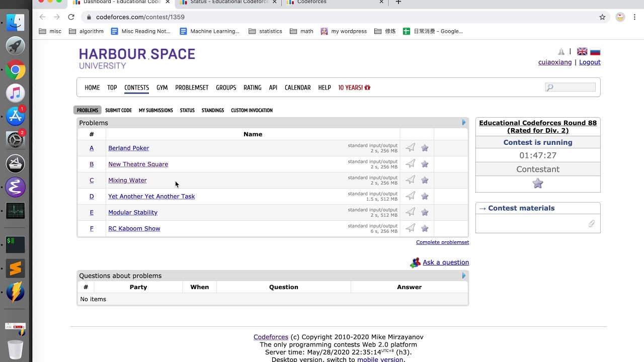Open the CONTESTS menu item
The image size is (644, 362).
tap(137, 87)
